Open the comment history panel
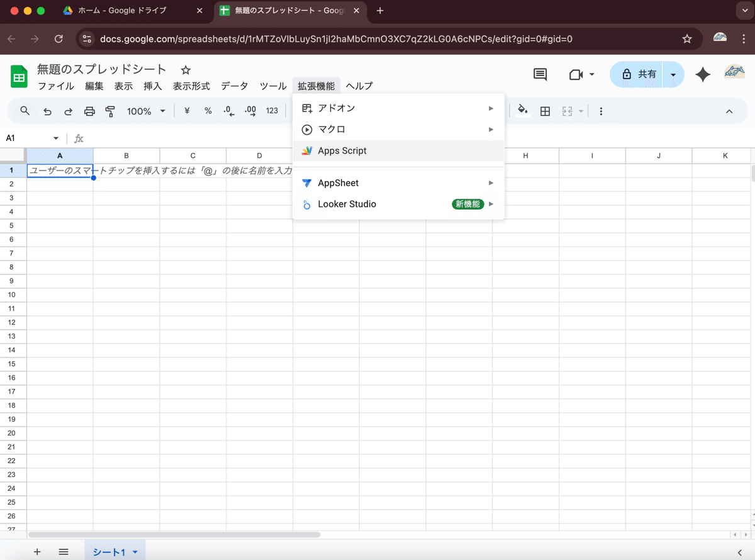This screenshot has height=560, width=755. 539,74
